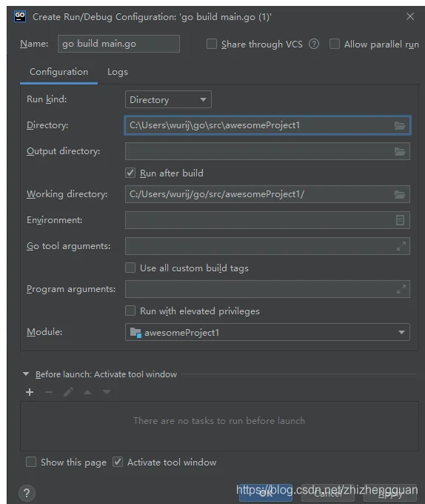Viewport: 425px width, 504px height.
Task: Expand Go tool arguments field icon
Action: coord(401,246)
